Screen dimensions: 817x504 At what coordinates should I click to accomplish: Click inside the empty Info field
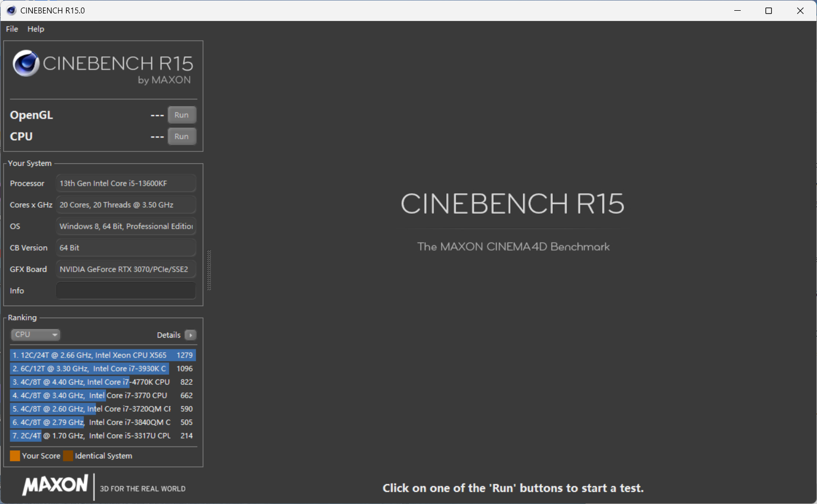tap(126, 290)
